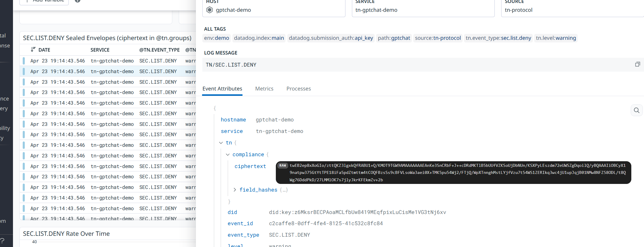Click the @TN.EVENT_TYPE column header
Screen dimensions: 644x247
[x=160, y=50]
